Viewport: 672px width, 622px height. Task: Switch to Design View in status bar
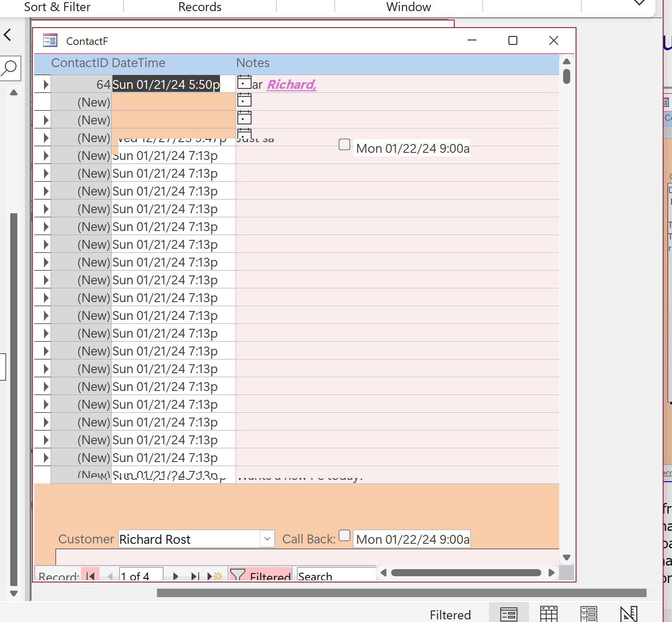628,614
